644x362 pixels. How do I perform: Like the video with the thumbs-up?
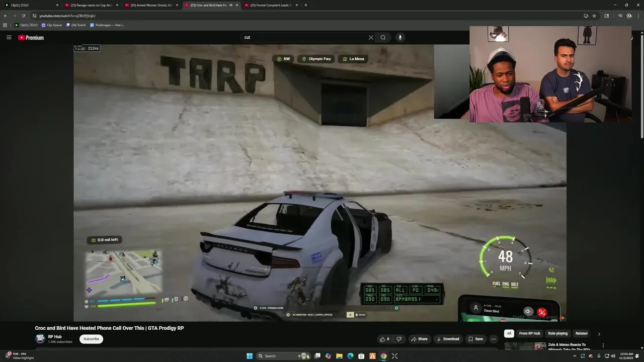[384, 339]
